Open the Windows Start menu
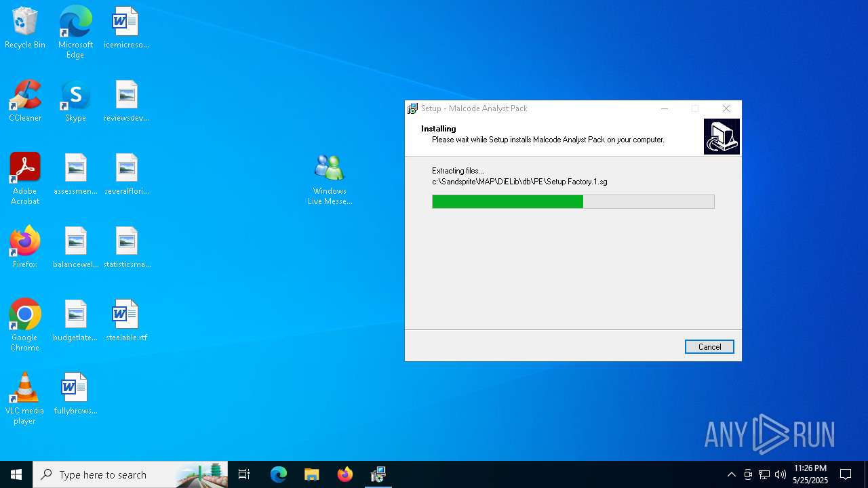Viewport: 868px width, 488px height. coord(16,474)
